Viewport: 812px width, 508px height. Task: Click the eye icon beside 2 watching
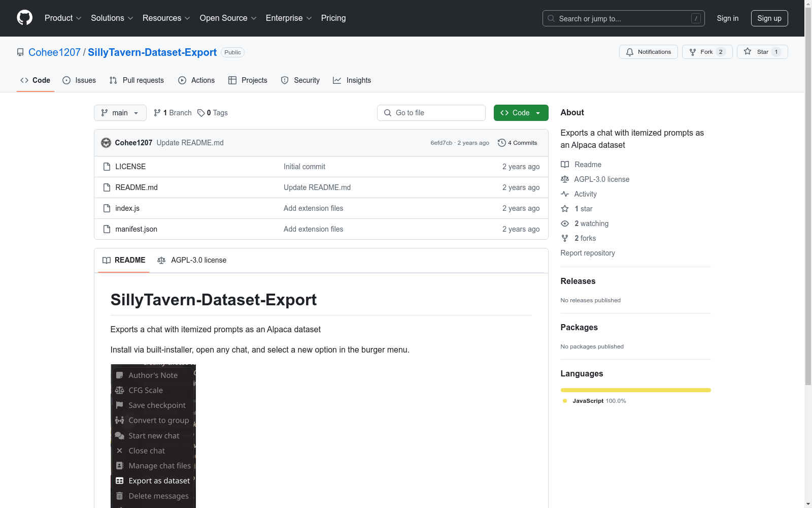(565, 224)
